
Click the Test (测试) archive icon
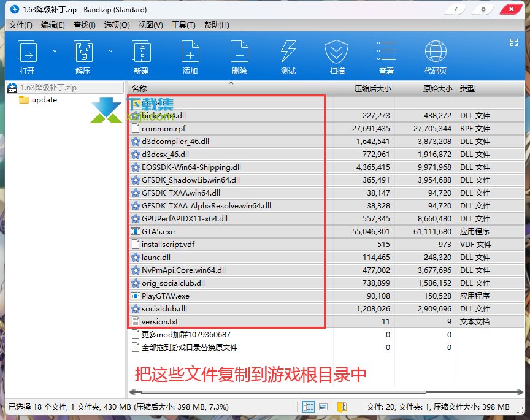[x=288, y=52]
